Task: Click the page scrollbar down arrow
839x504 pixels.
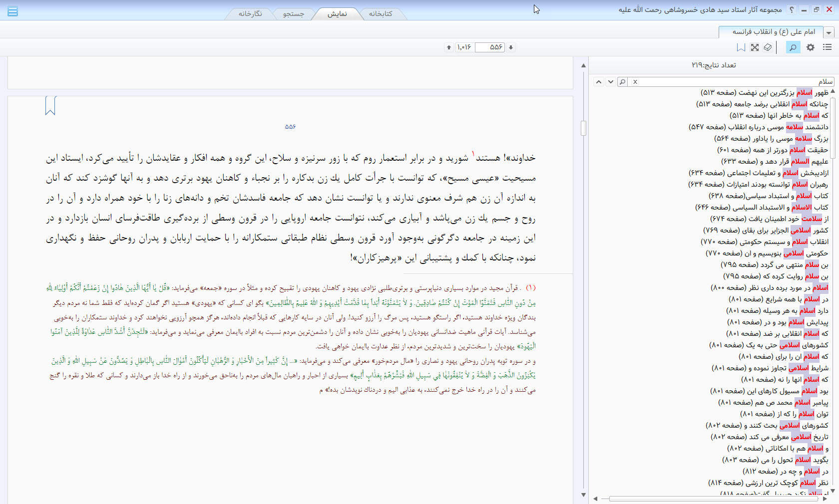Action: pyautogui.click(x=583, y=495)
